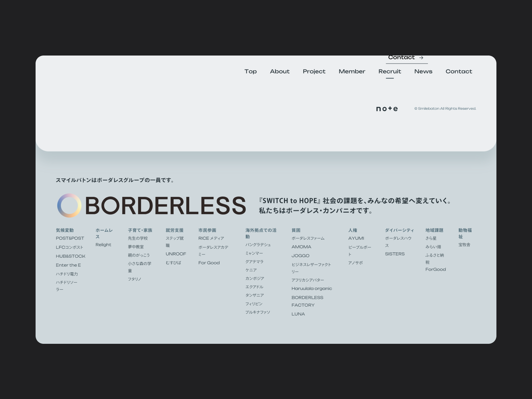Go to the About page
The height and width of the screenshot is (399, 532).
(x=280, y=71)
